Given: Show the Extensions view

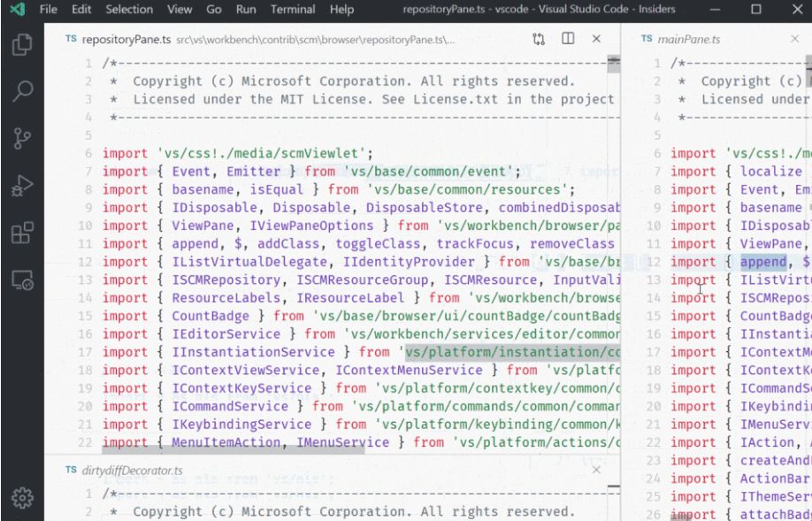Looking at the screenshot, I should click(22, 234).
